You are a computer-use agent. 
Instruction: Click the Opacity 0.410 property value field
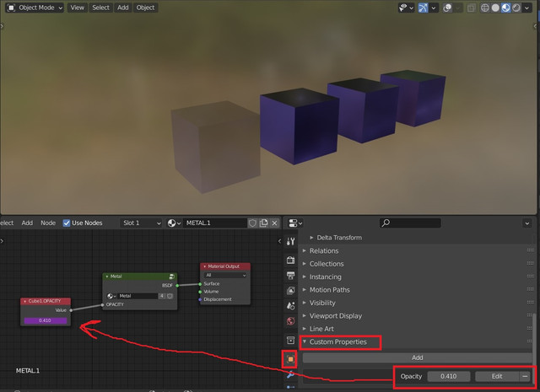click(448, 376)
